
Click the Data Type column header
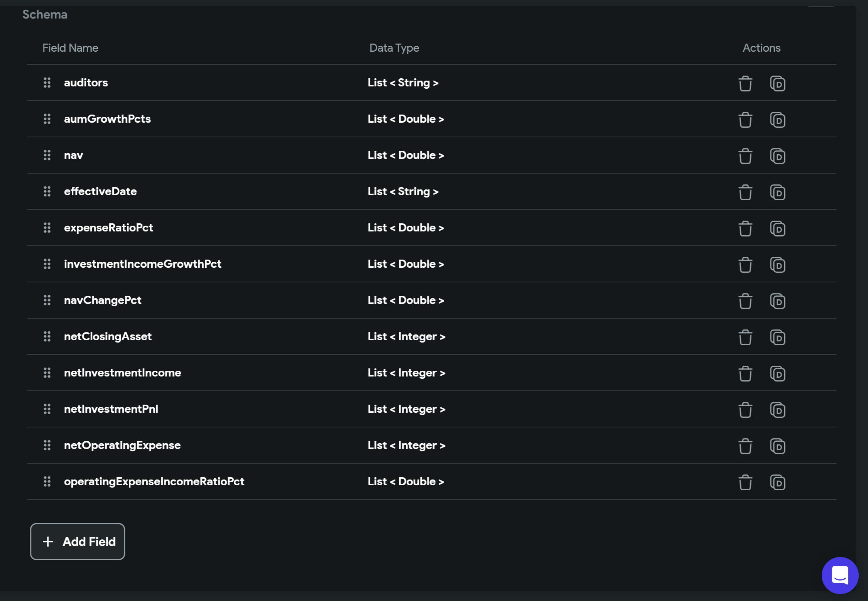394,48
